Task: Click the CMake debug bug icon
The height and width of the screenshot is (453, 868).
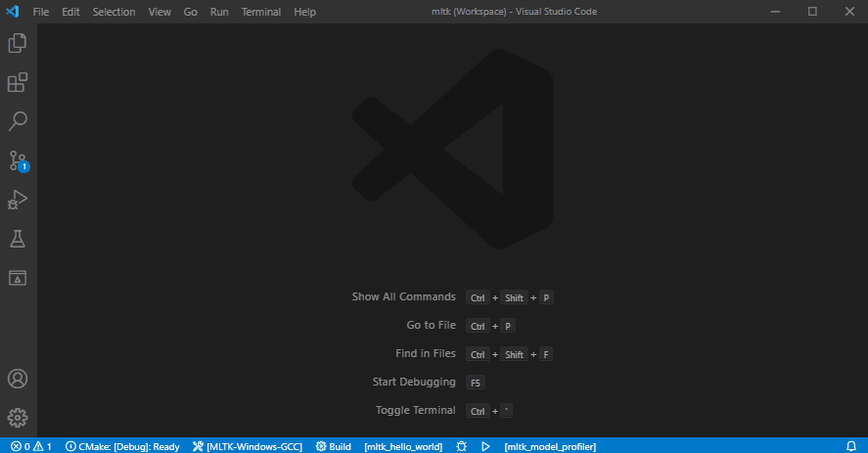Action: tap(461, 446)
